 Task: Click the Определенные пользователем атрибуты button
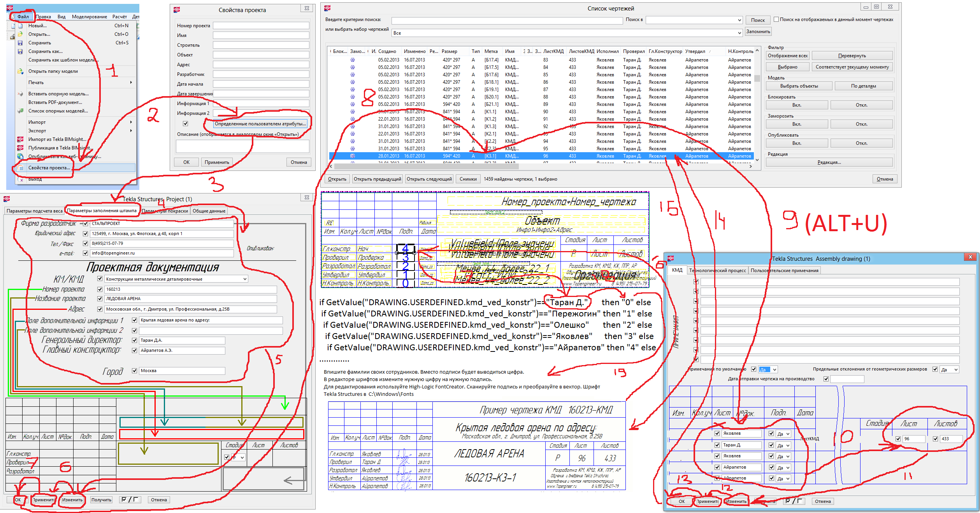click(x=260, y=124)
